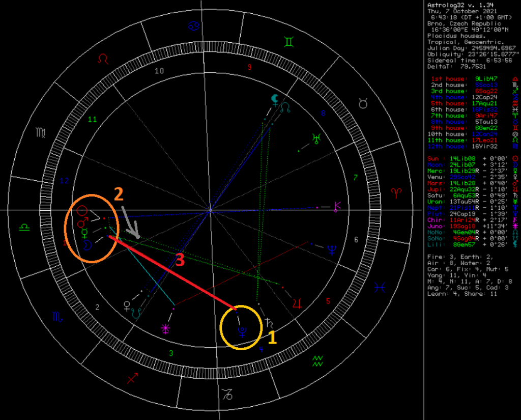Click the yellow annotation number 1

[x=272, y=337]
